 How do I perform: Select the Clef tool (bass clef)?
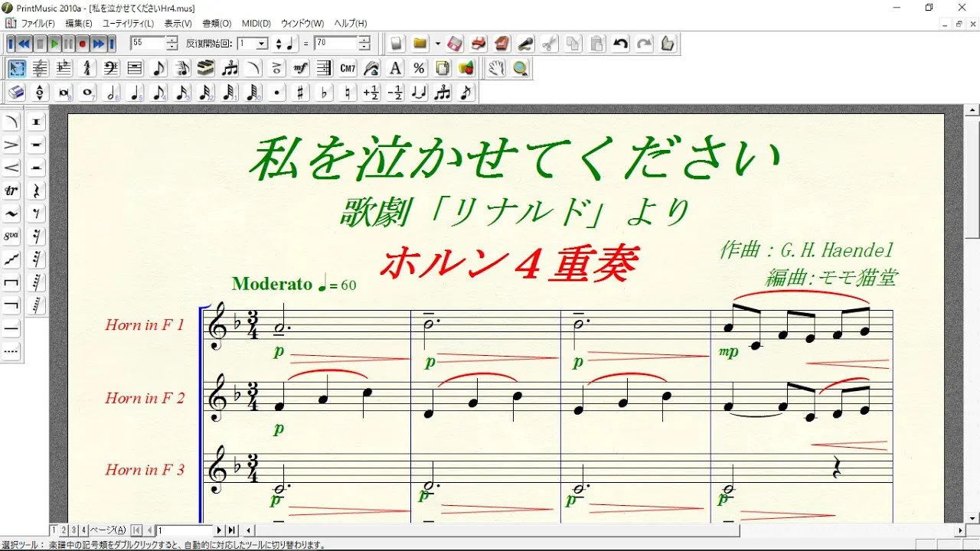[111, 68]
